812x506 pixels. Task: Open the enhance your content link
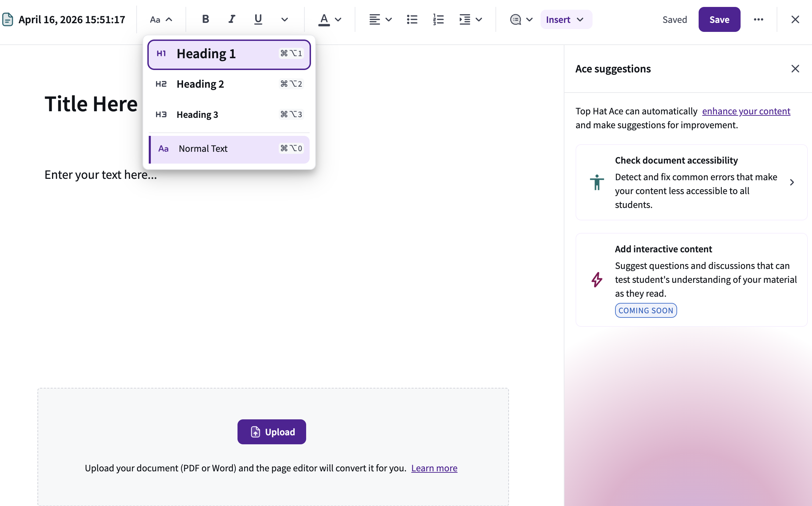(746, 111)
